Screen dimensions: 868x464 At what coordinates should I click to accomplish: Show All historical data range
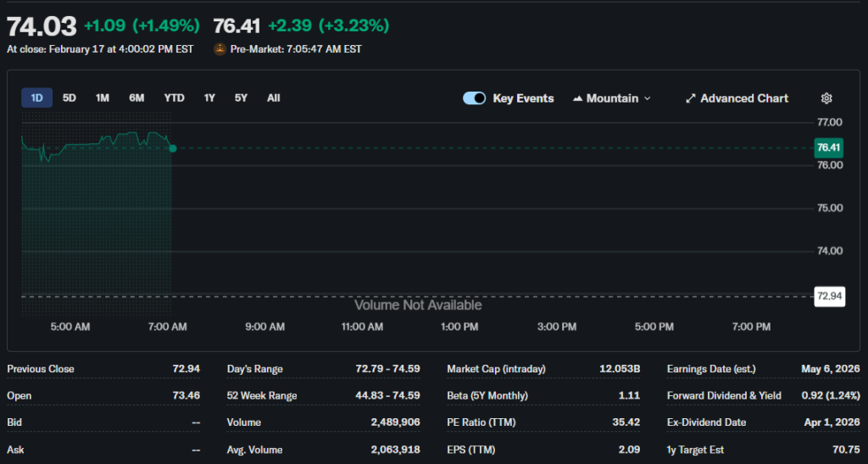tap(273, 98)
